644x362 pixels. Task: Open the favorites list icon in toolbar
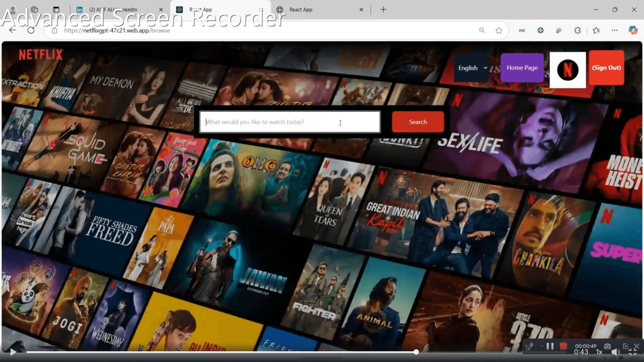pos(596,31)
